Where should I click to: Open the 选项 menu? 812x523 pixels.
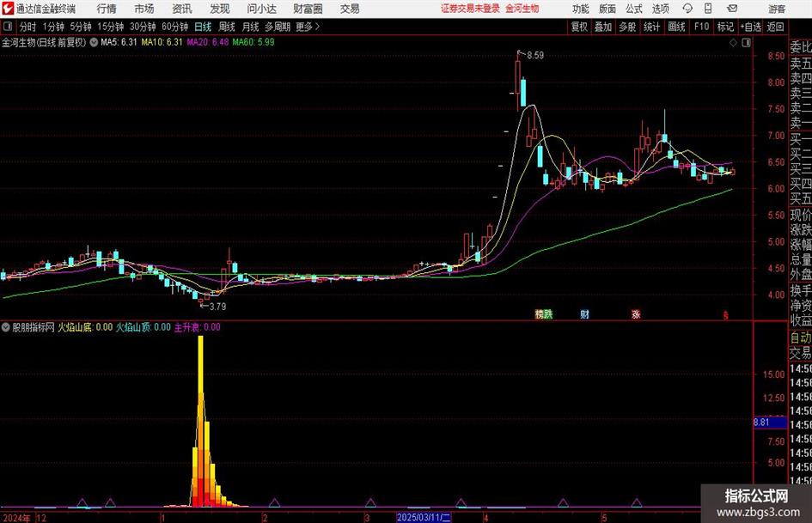[x=660, y=9]
